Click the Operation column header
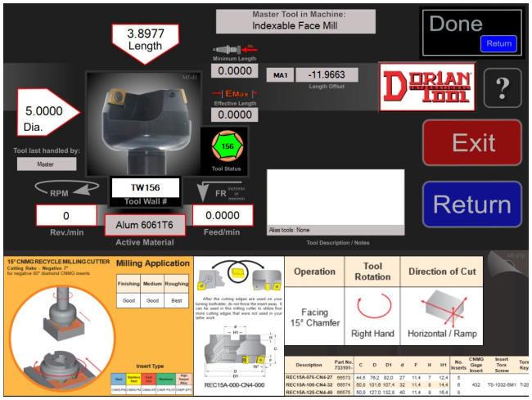This screenshot has width=532, height=400. point(314,272)
